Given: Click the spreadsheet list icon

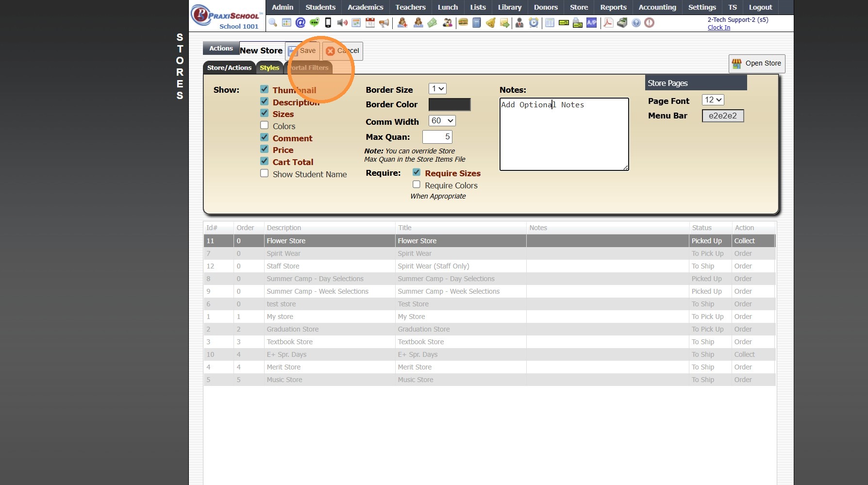Looking at the screenshot, I should click(x=550, y=22).
